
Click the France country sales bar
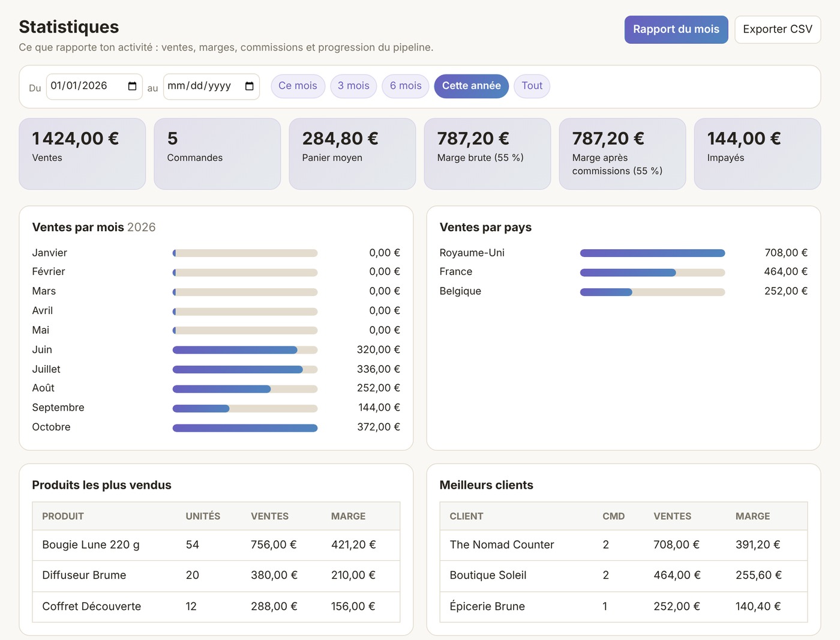point(652,273)
